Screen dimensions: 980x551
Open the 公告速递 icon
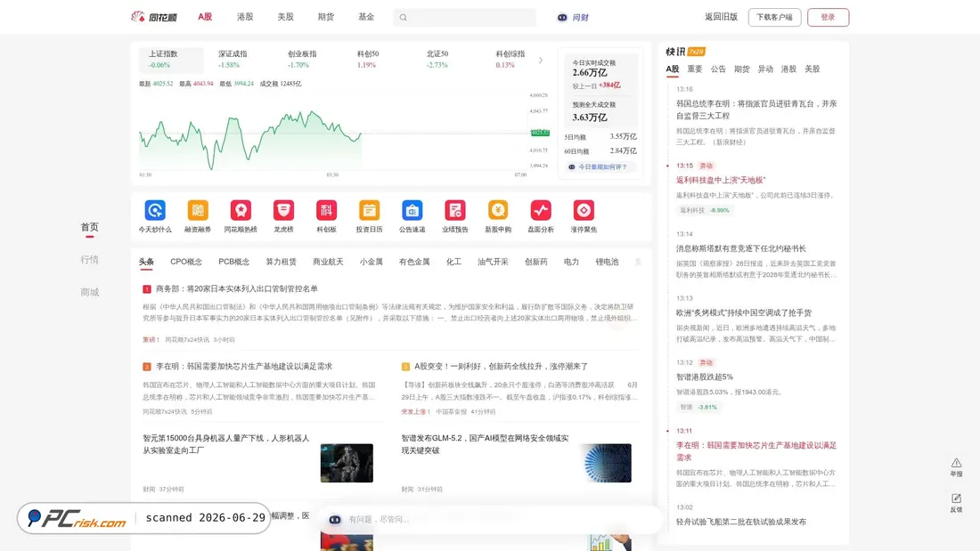tap(412, 211)
